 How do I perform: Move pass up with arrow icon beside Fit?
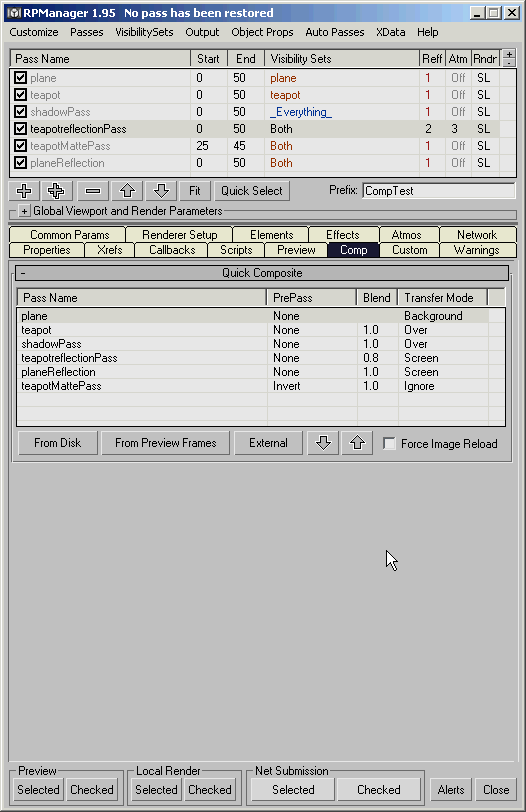(x=127, y=191)
